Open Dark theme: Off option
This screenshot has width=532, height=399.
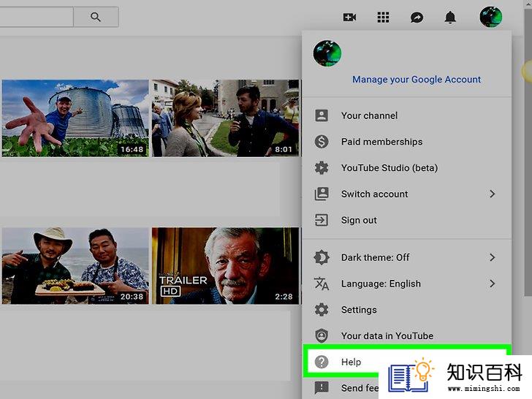pyautogui.click(x=406, y=257)
